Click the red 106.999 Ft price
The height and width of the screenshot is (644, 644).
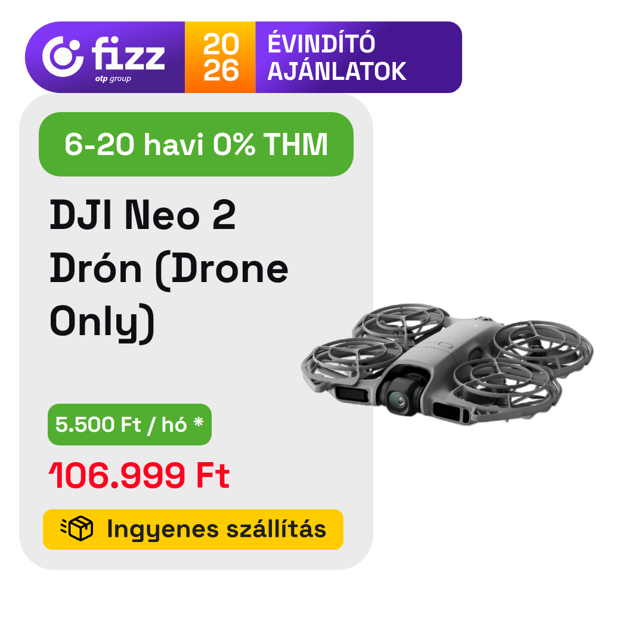point(139,475)
